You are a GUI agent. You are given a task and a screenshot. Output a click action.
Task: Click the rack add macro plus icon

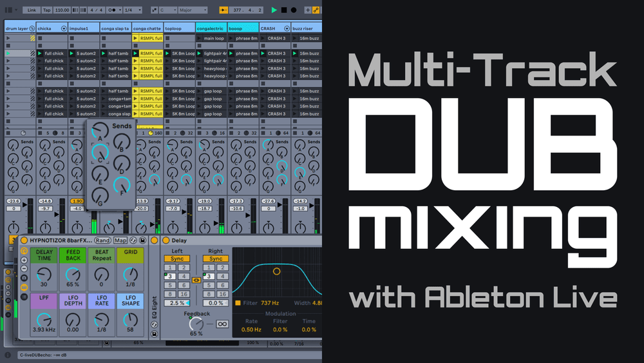(x=24, y=260)
